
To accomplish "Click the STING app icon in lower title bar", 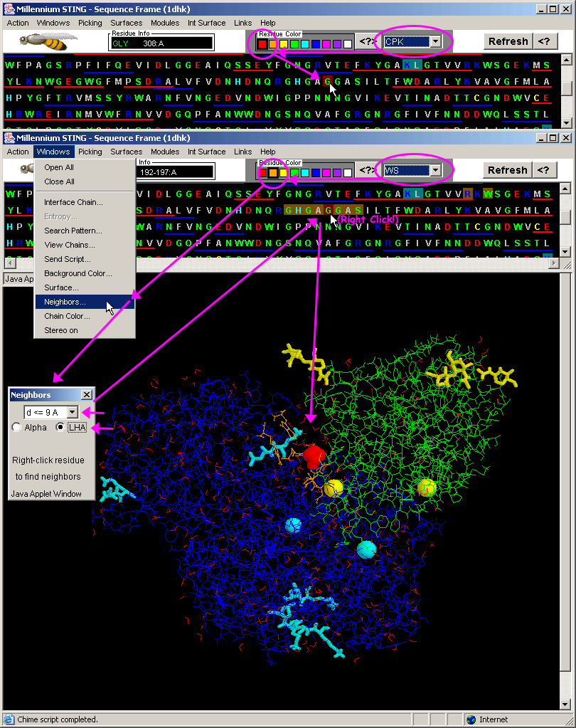I will (9, 138).
